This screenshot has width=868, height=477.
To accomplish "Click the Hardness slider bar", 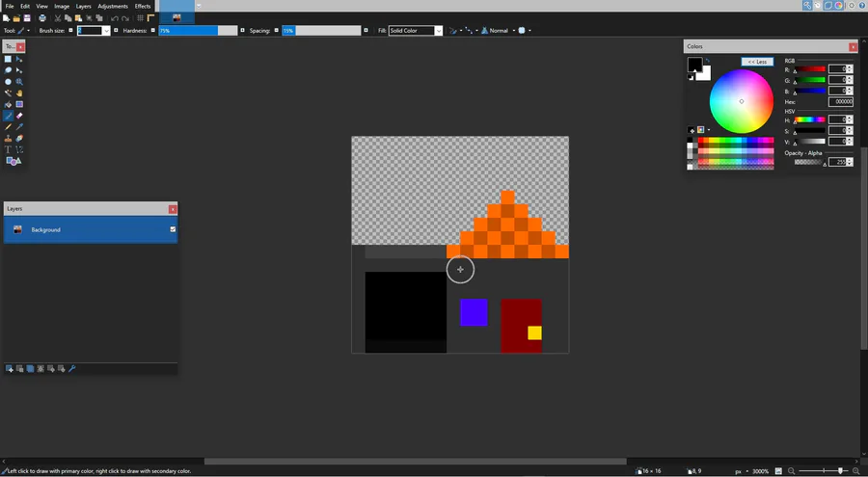I will 198,31.
